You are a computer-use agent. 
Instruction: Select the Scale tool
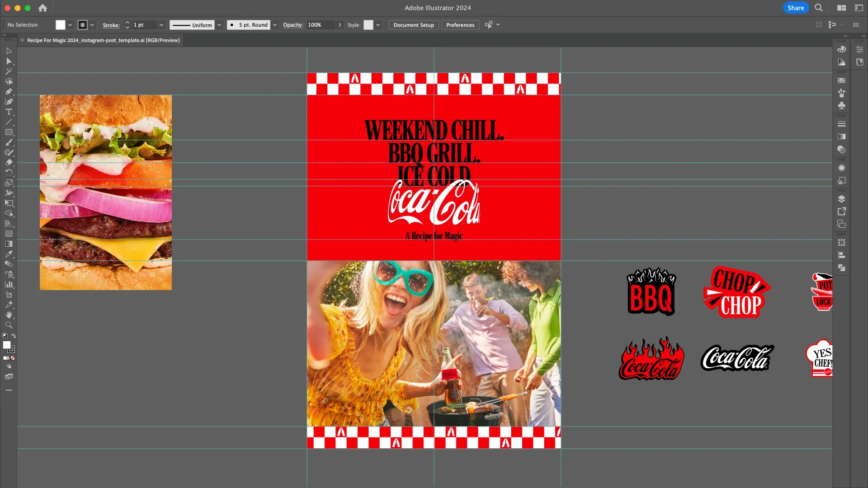(x=9, y=183)
